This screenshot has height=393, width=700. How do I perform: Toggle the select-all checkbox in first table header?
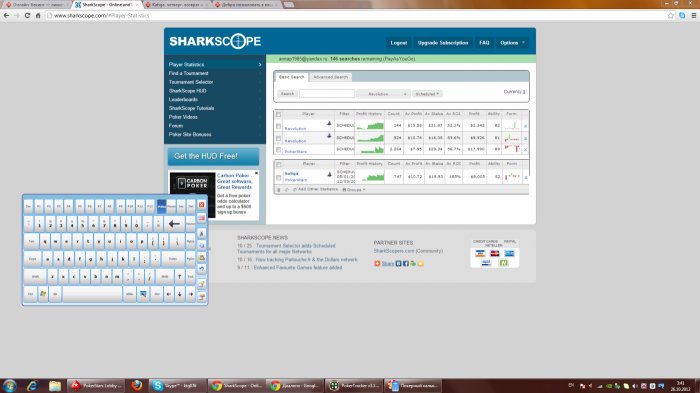click(x=279, y=114)
